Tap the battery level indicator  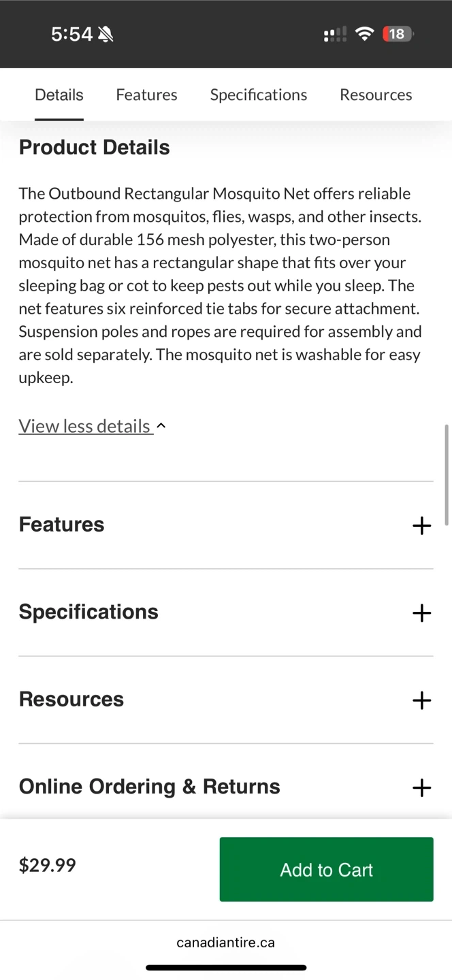click(x=398, y=34)
